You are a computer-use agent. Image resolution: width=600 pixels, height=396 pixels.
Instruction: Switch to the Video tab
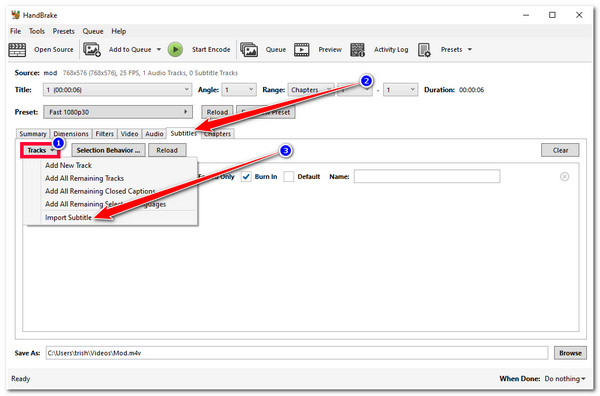point(129,134)
